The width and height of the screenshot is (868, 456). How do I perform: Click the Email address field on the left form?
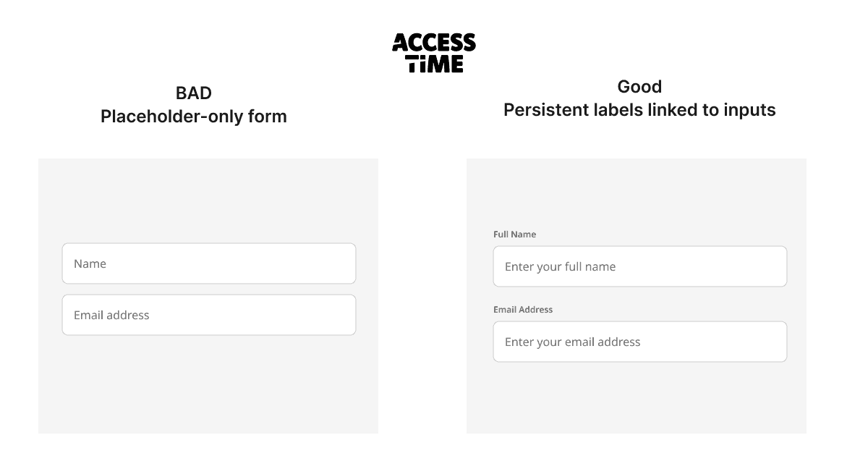tap(208, 315)
